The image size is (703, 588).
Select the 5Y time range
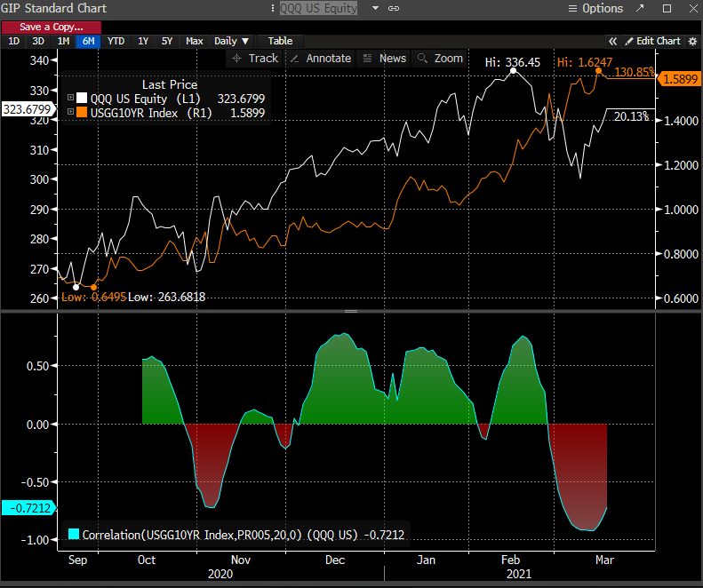[167, 41]
